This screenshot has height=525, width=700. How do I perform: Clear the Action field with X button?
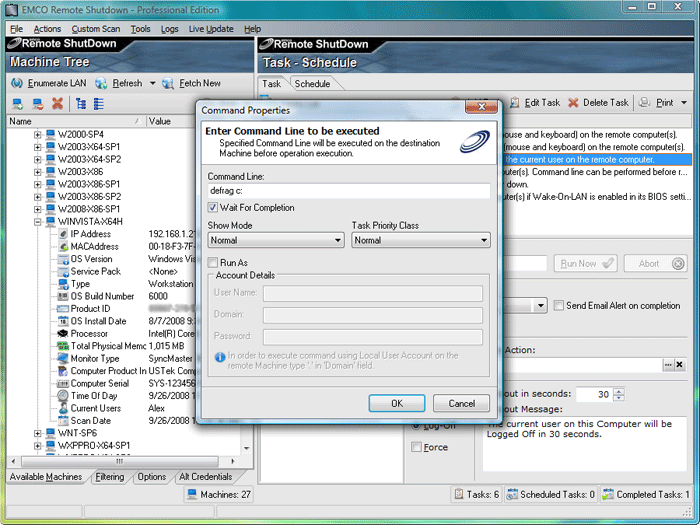pos(679,365)
